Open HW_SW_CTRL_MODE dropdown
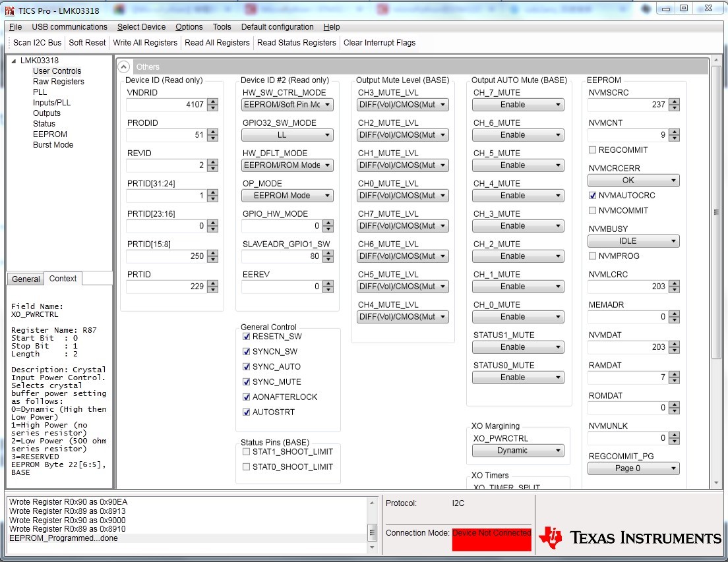The image size is (728, 562). pyautogui.click(x=288, y=105)
